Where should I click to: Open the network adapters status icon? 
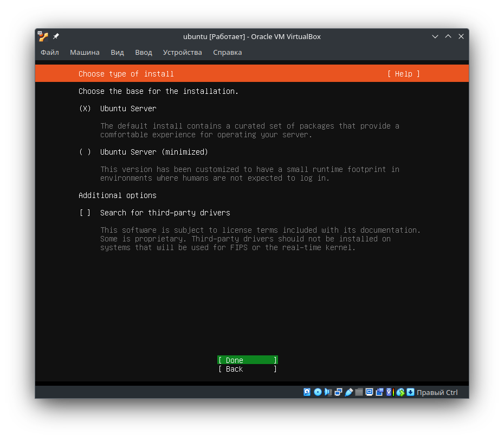[338, 392]
